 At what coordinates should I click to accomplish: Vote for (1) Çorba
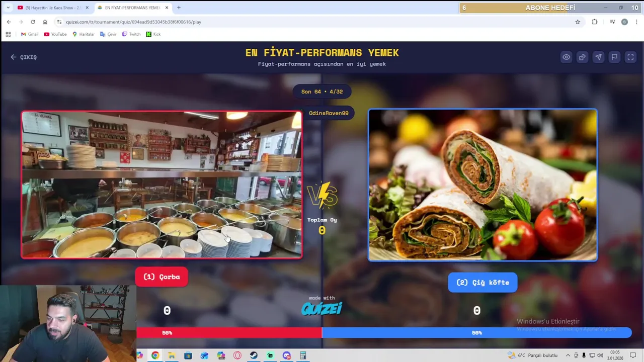[162, 277]
